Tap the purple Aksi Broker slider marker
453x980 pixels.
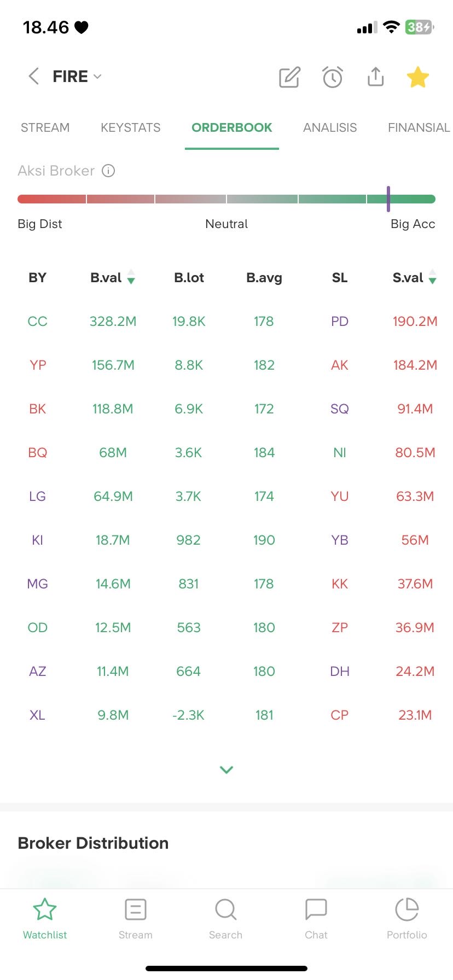388,199
